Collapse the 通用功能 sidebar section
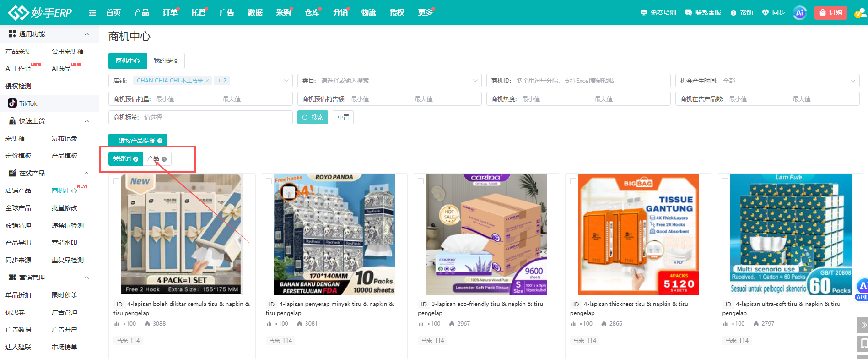 [x=86, y=34]
